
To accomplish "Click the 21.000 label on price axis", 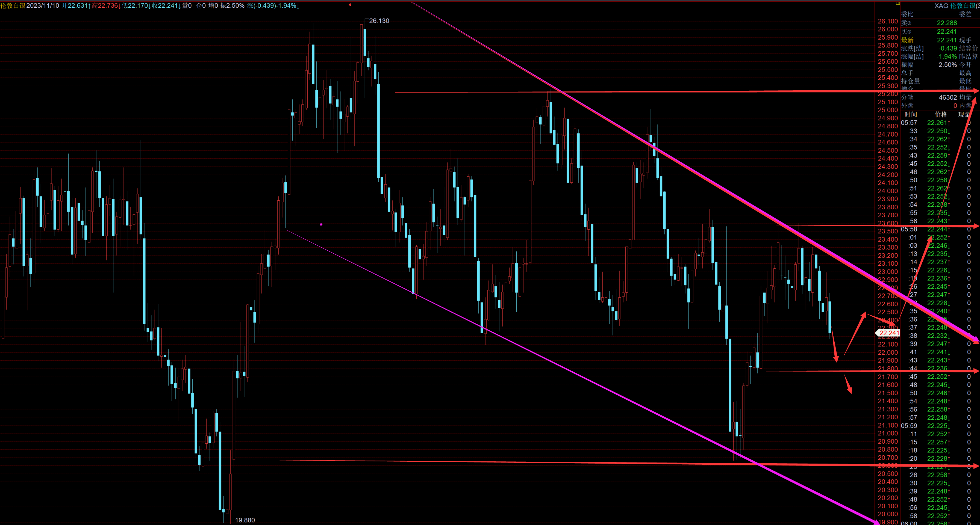I will 888,433.
